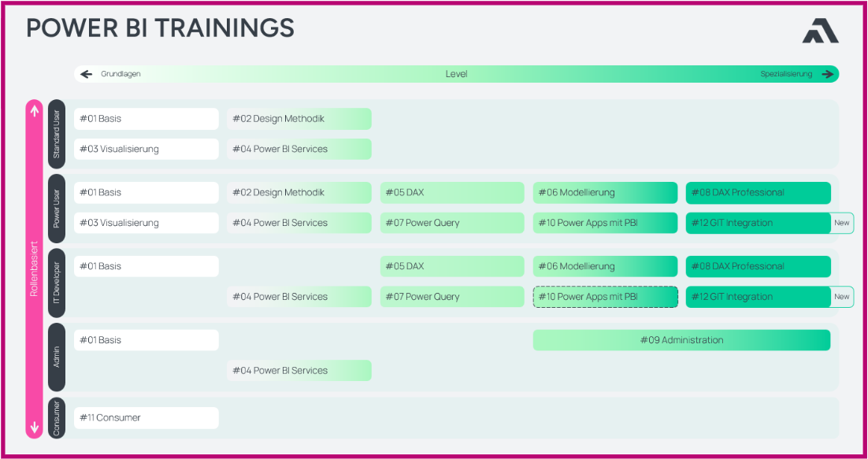This screenshot has width=868, height=459.
Task: Click New badge in Power User row
Action: click(842, 223)
